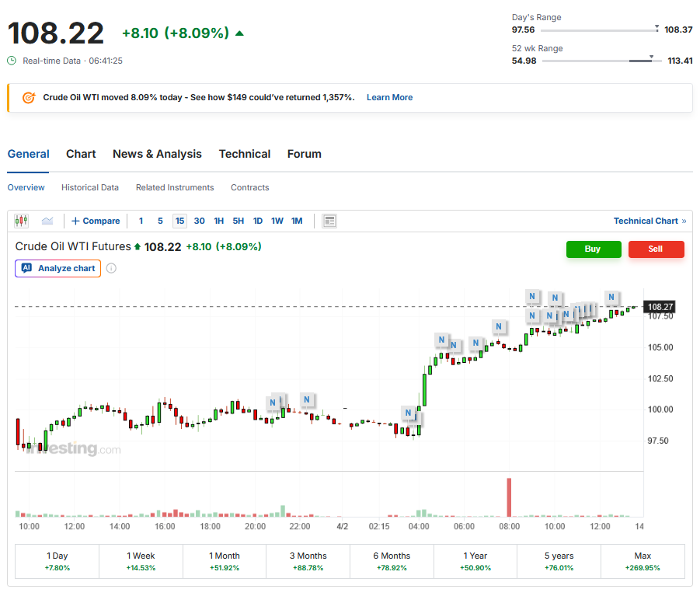Open the News & Analysis tab
The image size is (700, 589).
coord(157,154)
